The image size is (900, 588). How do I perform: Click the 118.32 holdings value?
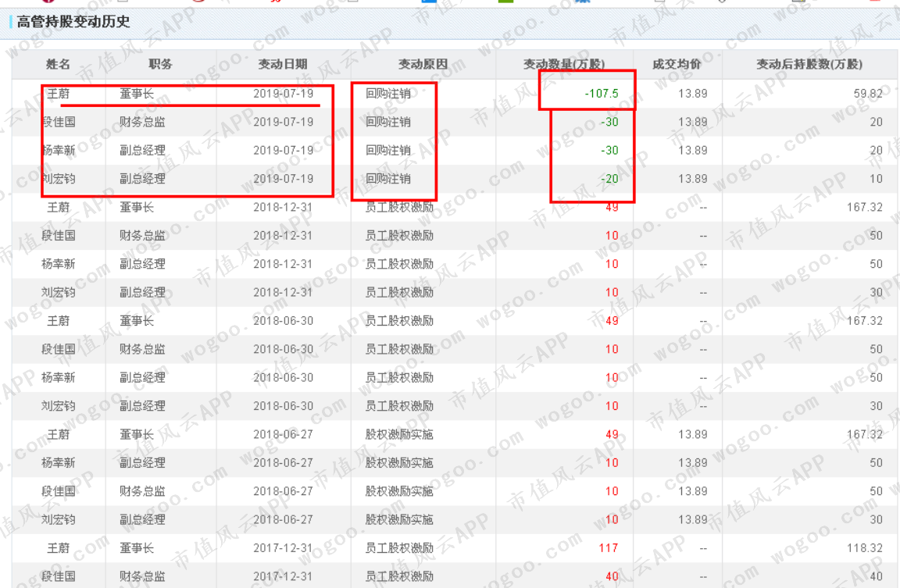click(x=865, y=548)
